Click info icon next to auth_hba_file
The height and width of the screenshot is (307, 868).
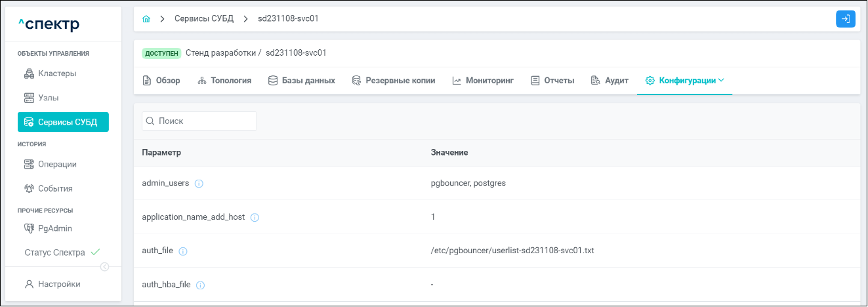[201, 285]
